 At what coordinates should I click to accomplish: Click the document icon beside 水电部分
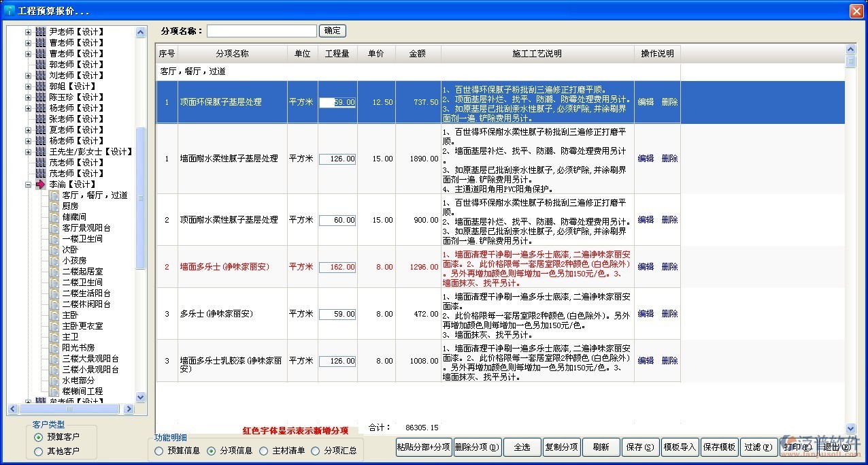pyautogui.click(x=54, y=381)
